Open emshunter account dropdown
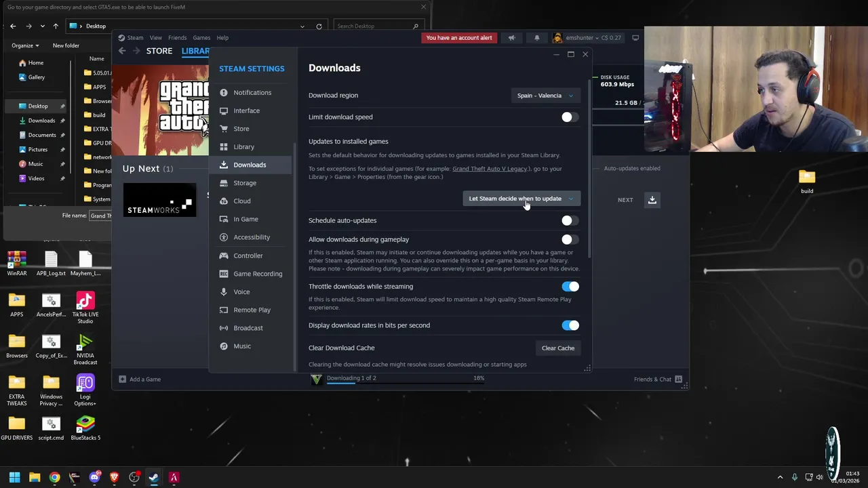868x488 pixels. (x=587, y=38)
